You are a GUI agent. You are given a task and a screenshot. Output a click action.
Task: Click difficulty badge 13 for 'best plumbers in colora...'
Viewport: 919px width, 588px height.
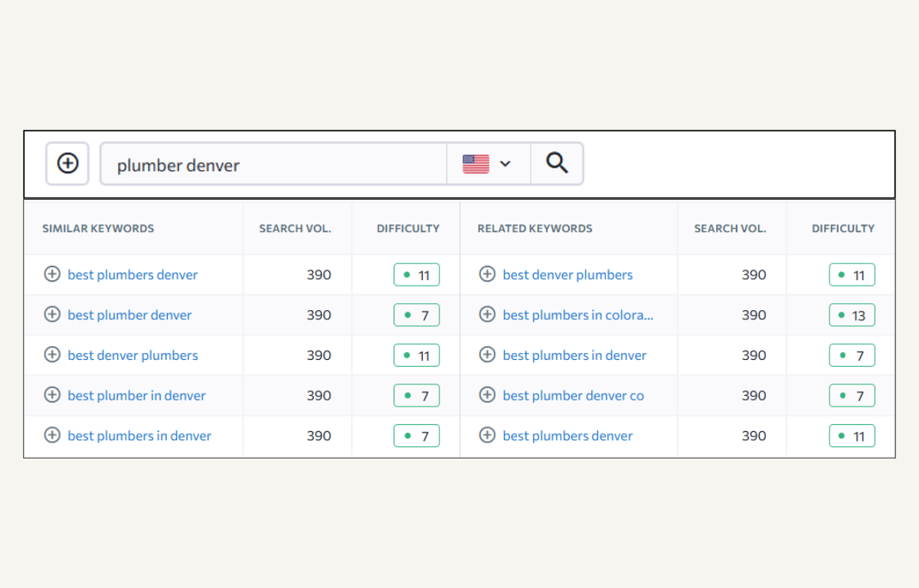coord(852,315)
